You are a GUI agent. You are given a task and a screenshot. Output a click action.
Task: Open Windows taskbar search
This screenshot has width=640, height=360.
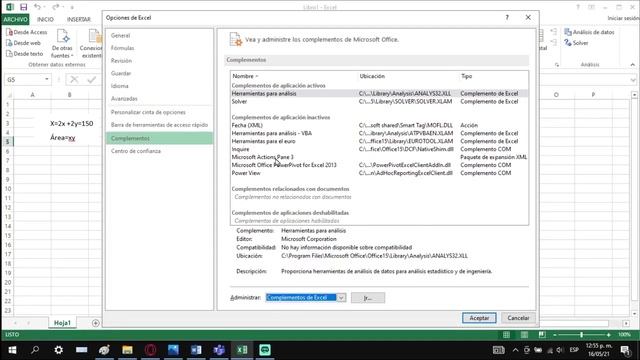pyautogui.click(x=35, y=350)
